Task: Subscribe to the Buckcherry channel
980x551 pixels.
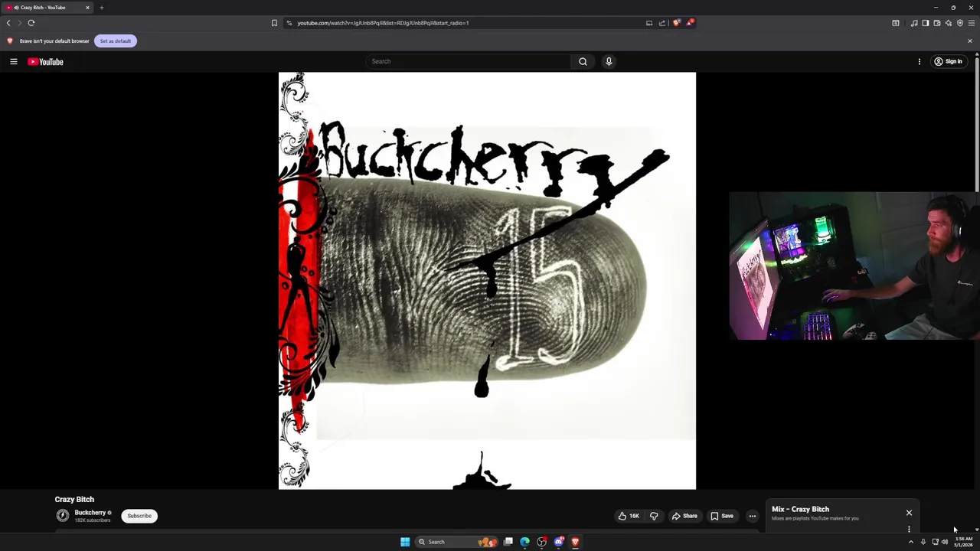Action: point(139,516)
